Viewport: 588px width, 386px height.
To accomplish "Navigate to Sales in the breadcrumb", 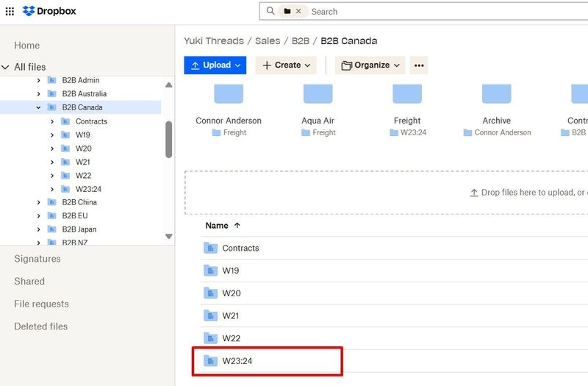I will coord(268,40).
